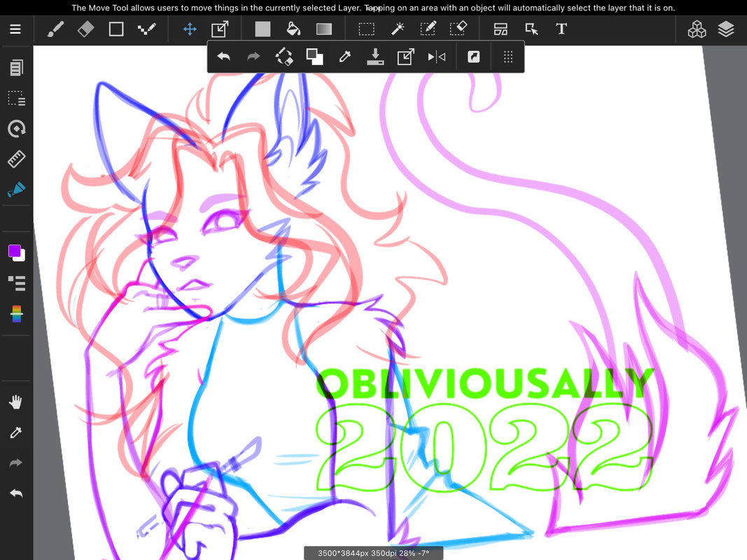Select the Gradient tool
747x560 pixels.
pos(324,29)
